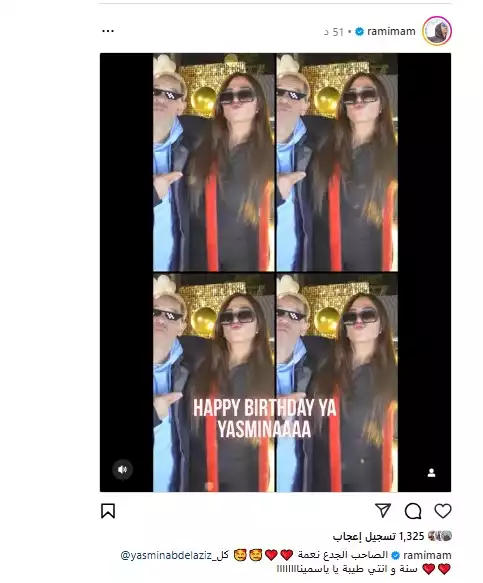Open the three-dots more options menu
Image resolution: width=483 pixels, height=583 pixels.
tap(108, 31)
